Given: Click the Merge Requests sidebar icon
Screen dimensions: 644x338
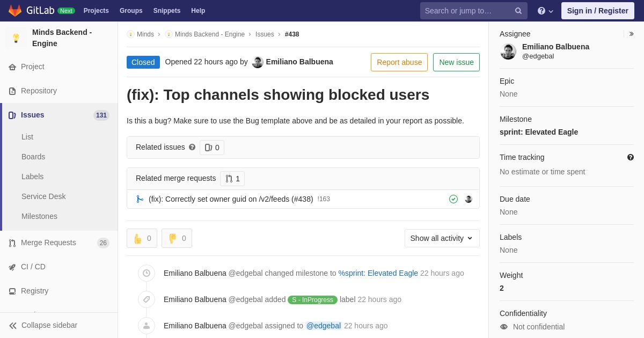Looking at the screenshot, I should (x=12, y=243).
